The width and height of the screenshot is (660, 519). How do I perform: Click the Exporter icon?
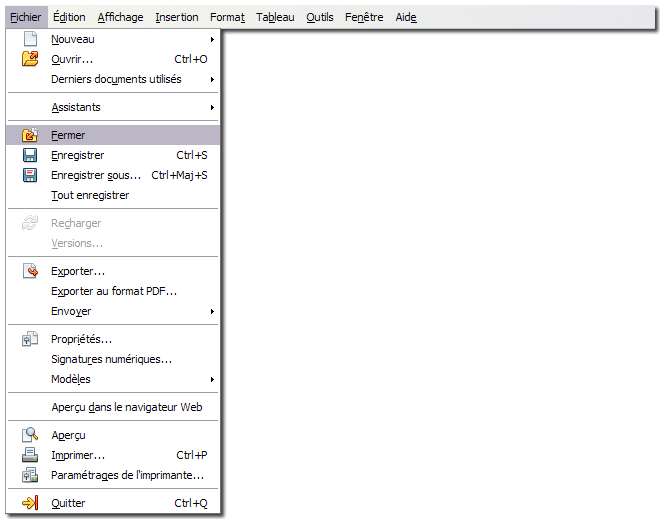pyautogui.click(x=30, y=271)
